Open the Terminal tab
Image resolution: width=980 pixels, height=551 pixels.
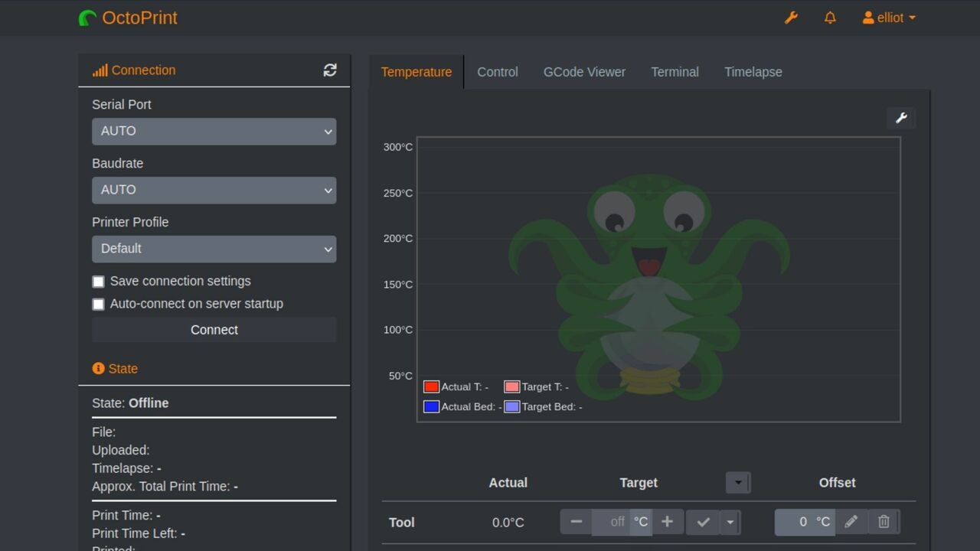pyautogui.click(x=675, y=71)
